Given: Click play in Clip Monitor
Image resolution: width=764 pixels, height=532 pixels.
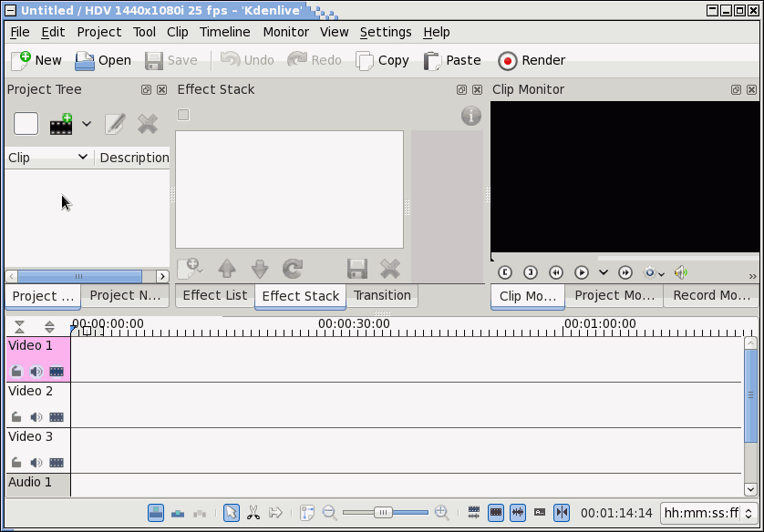Looking at the screenshot, I should click(x=582, y=272).
